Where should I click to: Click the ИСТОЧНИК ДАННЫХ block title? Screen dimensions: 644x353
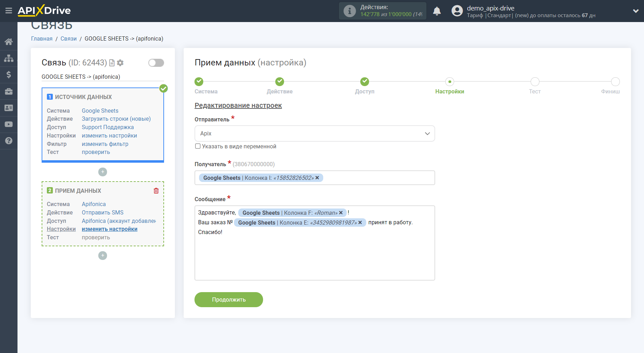(83, 97)
